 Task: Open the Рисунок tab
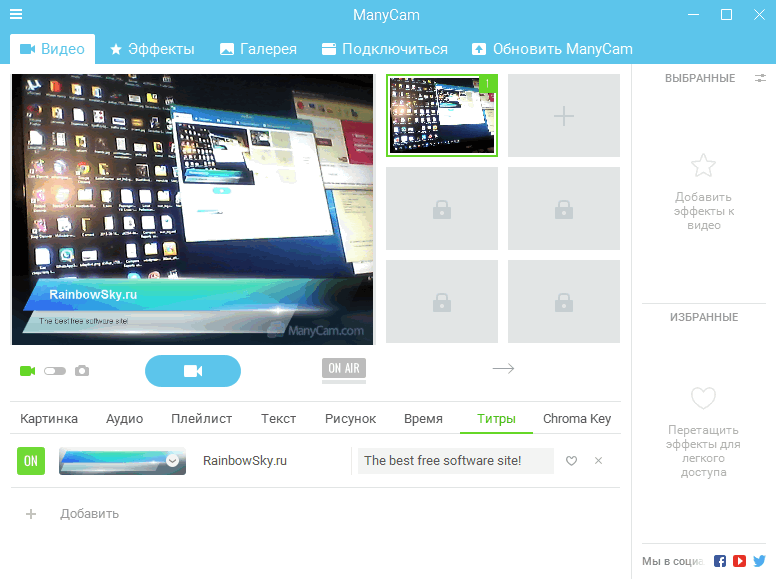350,419
